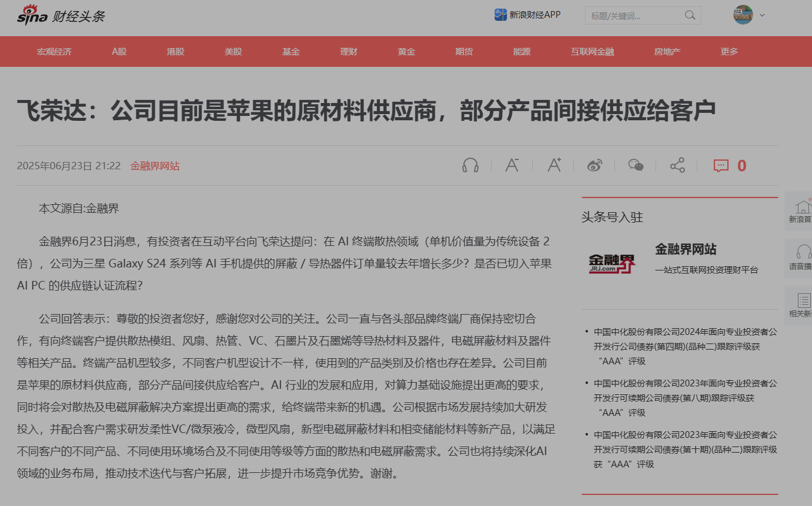Open the 理财 nav tab
Screen dimensions: 812x506
tap(349, 52)
